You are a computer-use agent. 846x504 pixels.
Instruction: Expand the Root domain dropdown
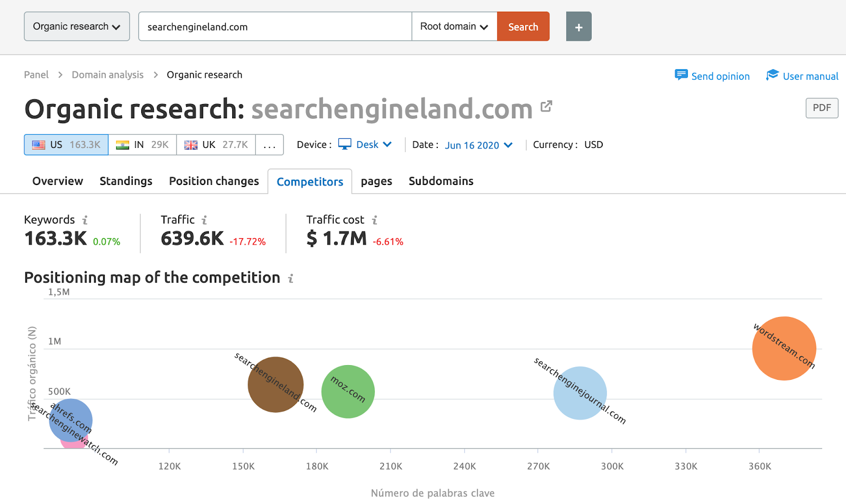point(454,26)
